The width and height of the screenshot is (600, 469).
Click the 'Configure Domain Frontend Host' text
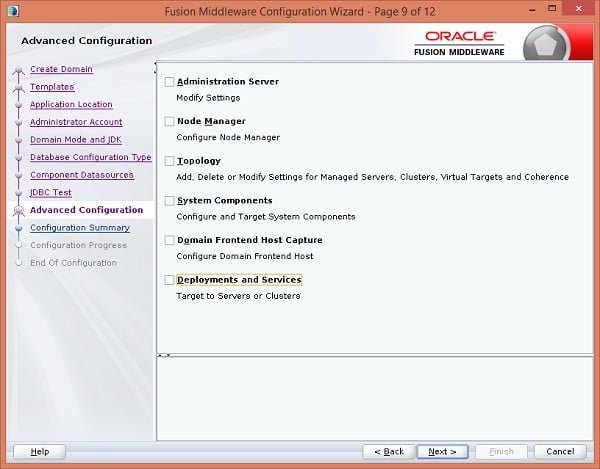[245, 256]
